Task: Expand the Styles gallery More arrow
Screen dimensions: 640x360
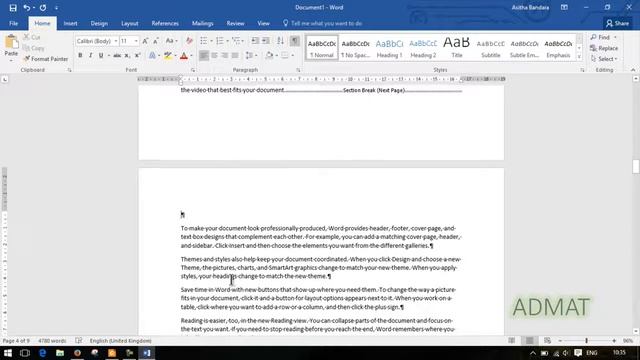Action: tap(579, 57)
